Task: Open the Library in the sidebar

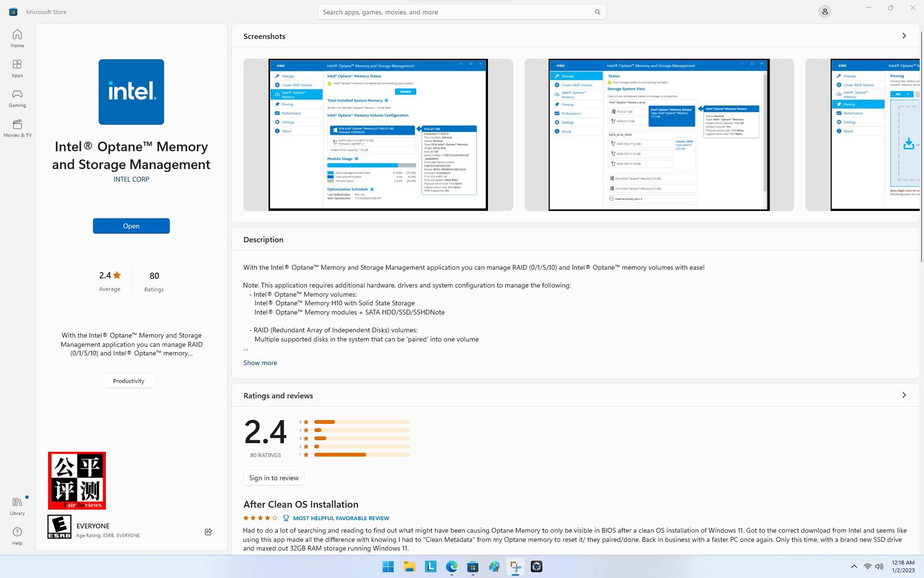Action: click(17, 506)
